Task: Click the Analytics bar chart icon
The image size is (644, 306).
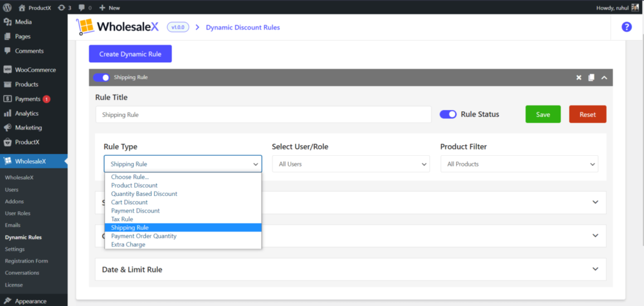Action: [8, 113]
